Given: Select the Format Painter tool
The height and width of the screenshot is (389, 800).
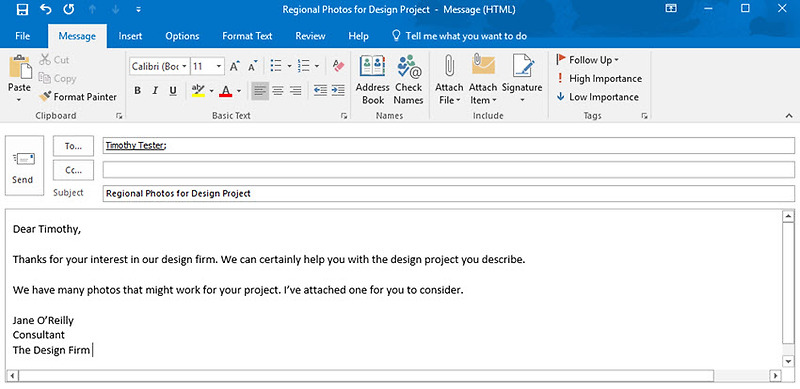Looking at the screenshot, I should tap(78, 96).
